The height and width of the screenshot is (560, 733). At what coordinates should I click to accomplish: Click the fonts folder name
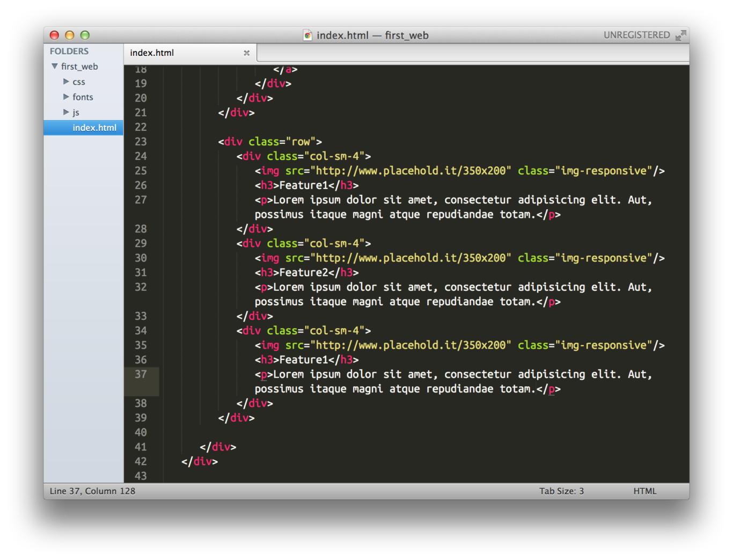83,97
